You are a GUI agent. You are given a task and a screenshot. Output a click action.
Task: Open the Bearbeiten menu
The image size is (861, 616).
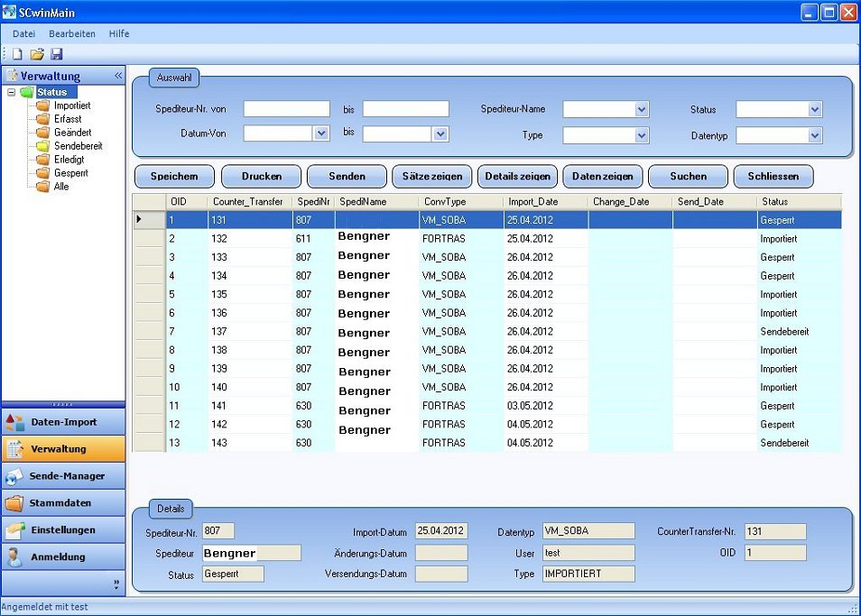[72, 33]
